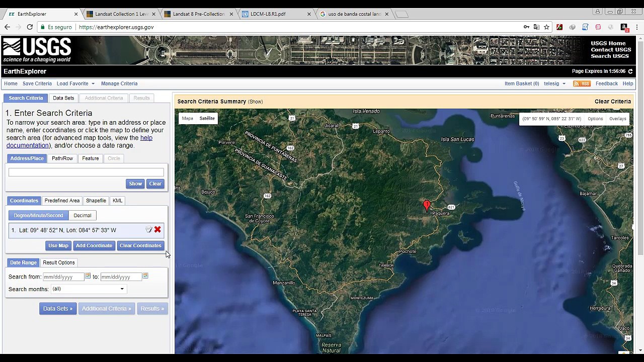Open map Options menu
644x362 pixels.
point(595,119)
